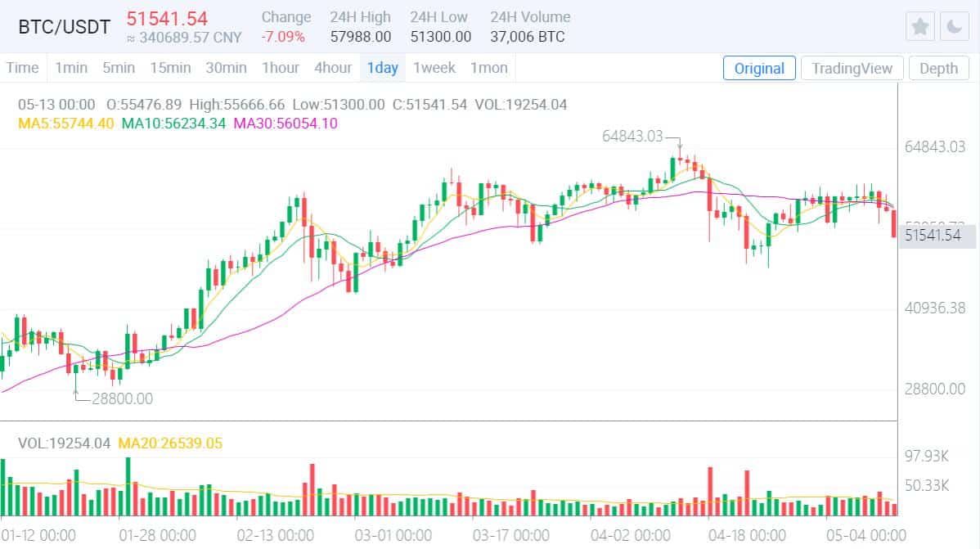This screenshot has height=549, width=980.
Task: Switch to the 1hour timeframe
Action: click(281, 68)
